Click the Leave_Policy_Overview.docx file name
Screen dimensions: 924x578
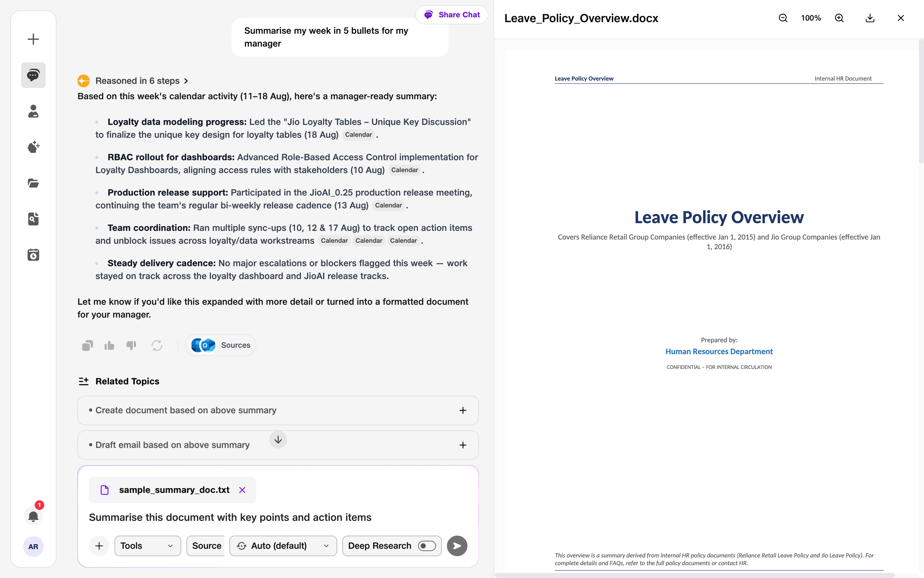click(581, 18)
